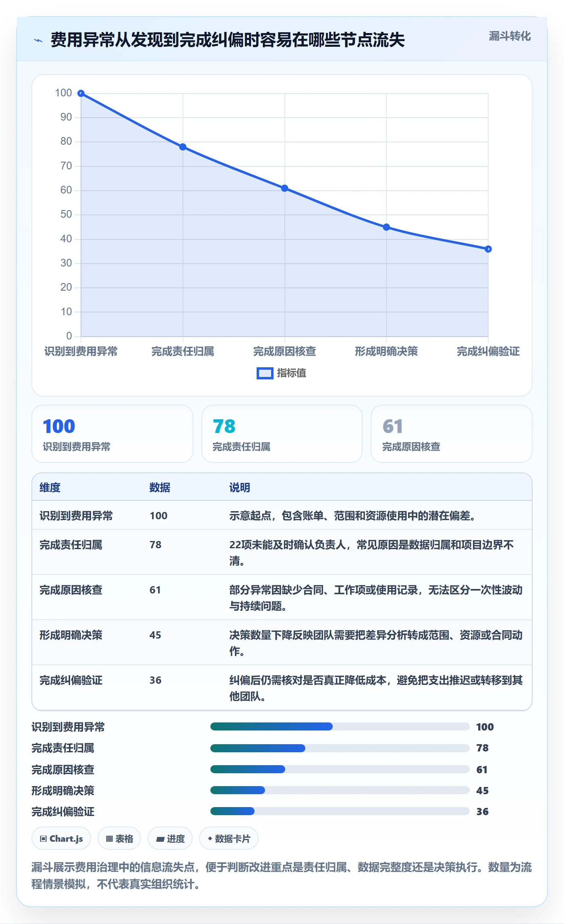Click the 维度 column header
This screenshot has height=924, width=564.
coord(50,487)
